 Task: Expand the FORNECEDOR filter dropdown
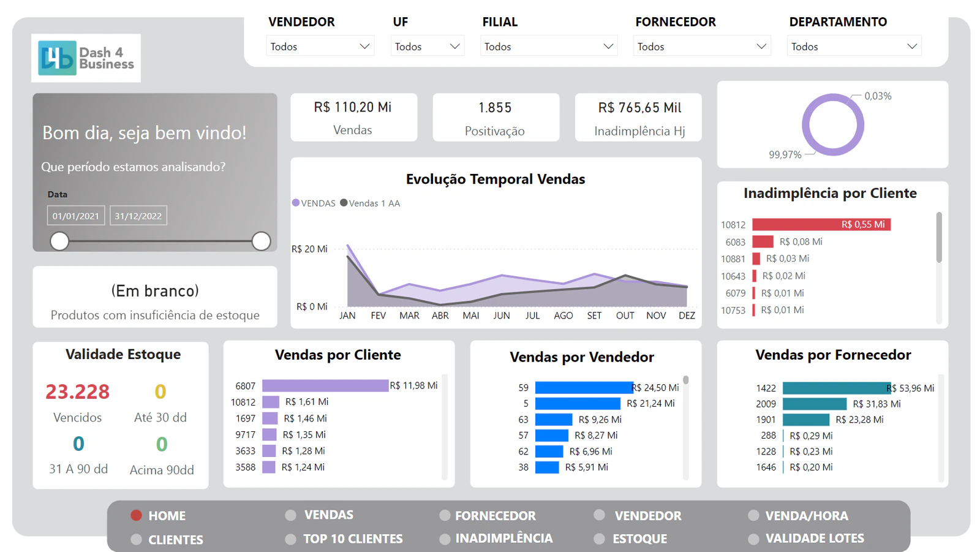[702, 46]
